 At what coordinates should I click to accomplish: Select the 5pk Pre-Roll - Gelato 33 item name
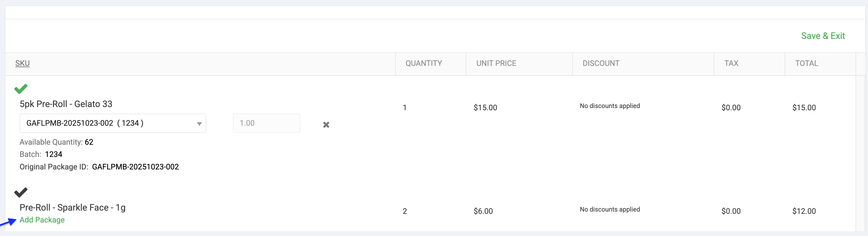[66, 104]
